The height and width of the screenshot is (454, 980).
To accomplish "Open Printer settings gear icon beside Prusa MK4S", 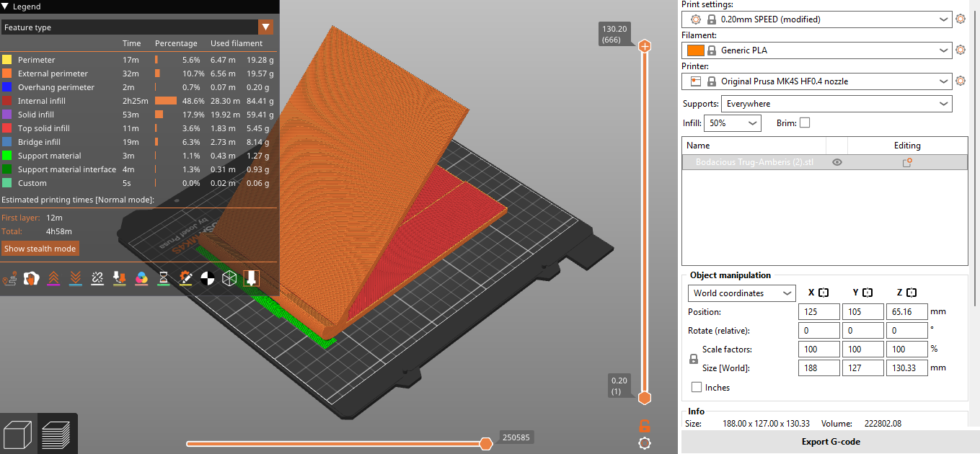I will [960, 81].
